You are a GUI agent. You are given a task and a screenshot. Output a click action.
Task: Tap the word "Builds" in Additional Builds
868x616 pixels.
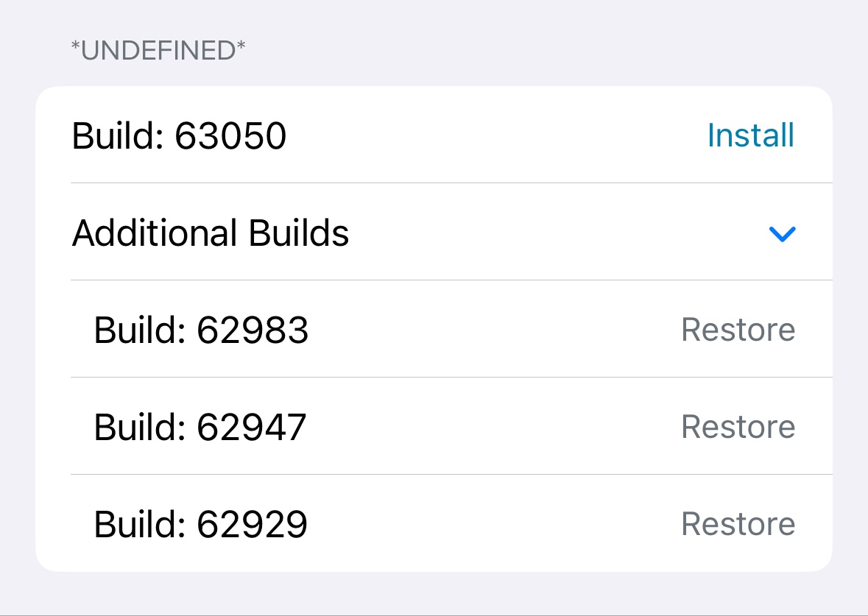tap(298, 233)
